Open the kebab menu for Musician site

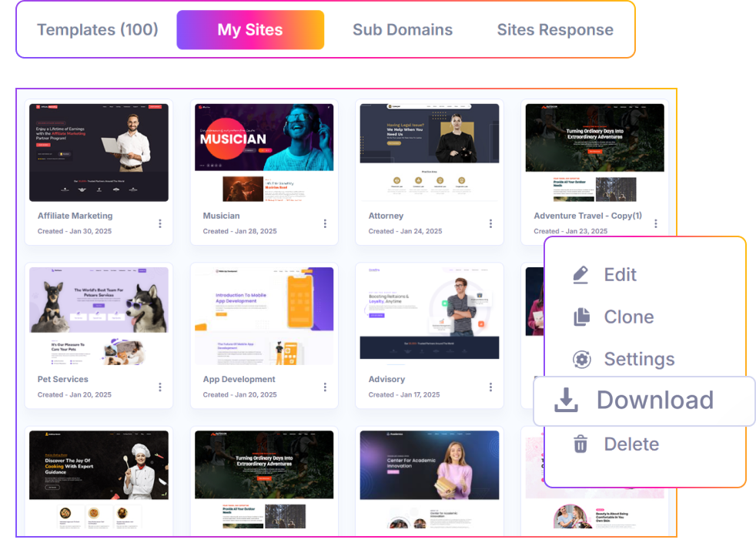click(x=326, y=223)
